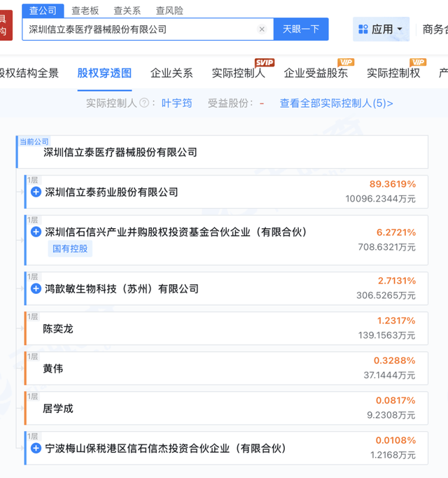Image resolution: width=448 pixels, height=478 pixels.
Task: View all actual controllers link 查看全部实际控制人(5)
Action: (337, 104)
